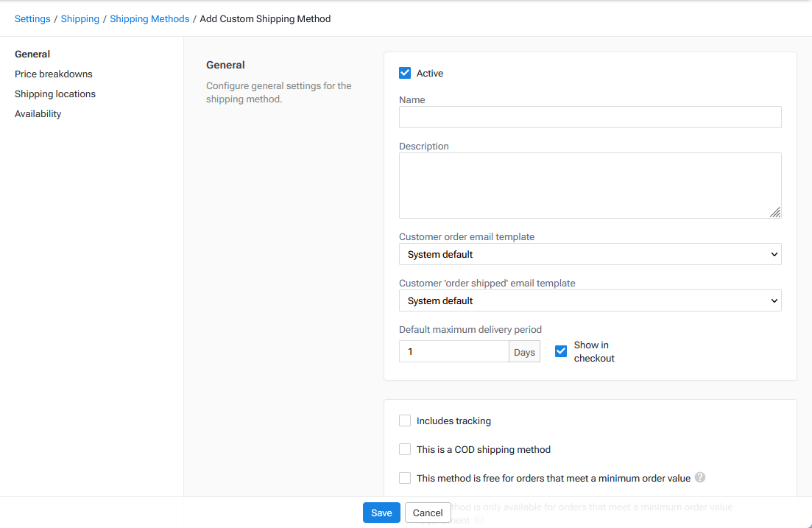812x528 pixels.
Task: Cancel adding the shipping method
Action: [427, 512]
